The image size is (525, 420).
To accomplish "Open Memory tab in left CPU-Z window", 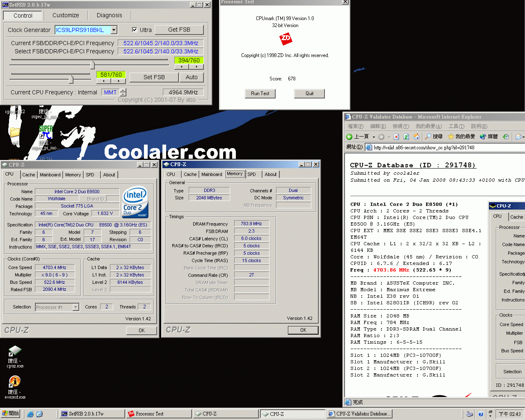I will pos(73,175).
